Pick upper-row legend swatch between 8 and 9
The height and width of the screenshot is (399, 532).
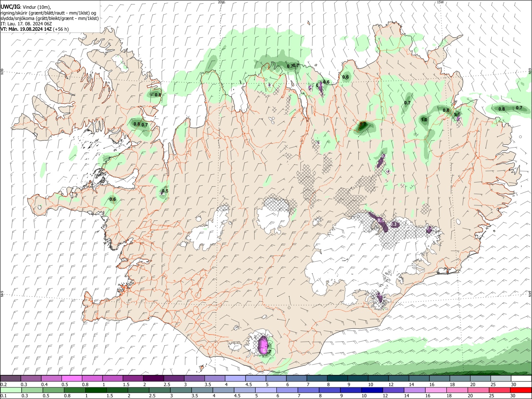[337, 378]
